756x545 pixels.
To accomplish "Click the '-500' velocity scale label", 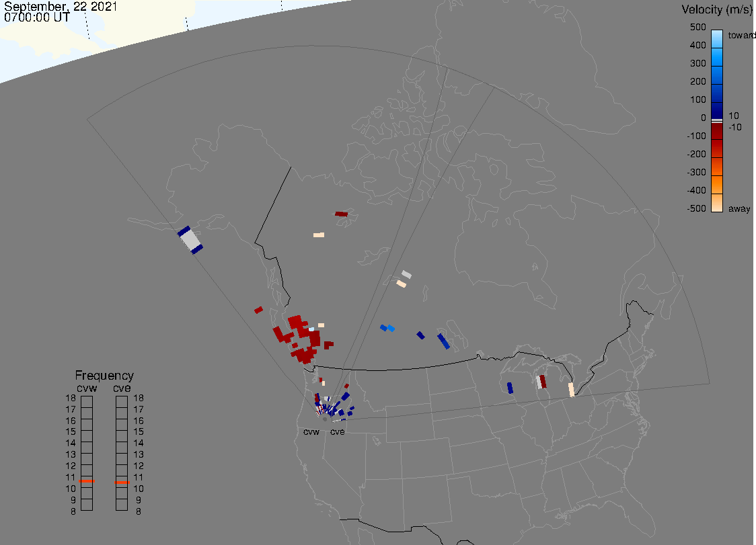I will pyautogui.click(x=696, y=208).
